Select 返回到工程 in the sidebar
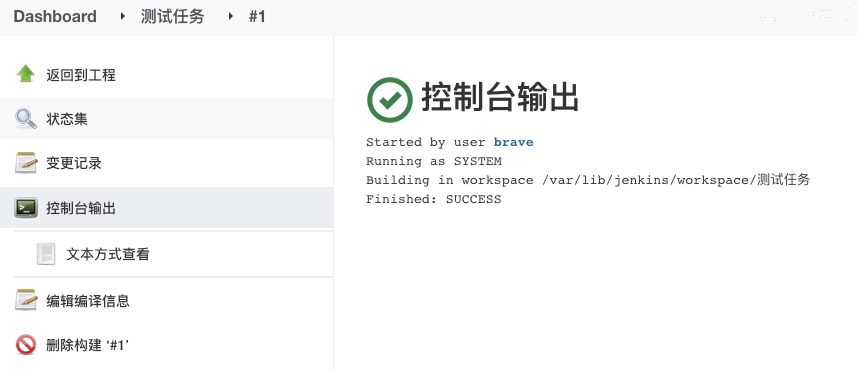Image resolution: width=857 pixels, height=371 pixels. [x=81, y=75]
